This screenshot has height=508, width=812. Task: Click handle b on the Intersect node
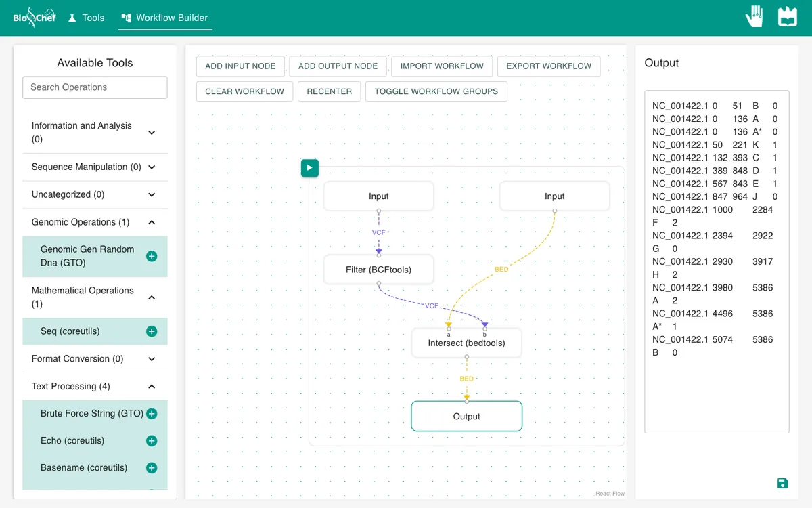pos(484,329)
